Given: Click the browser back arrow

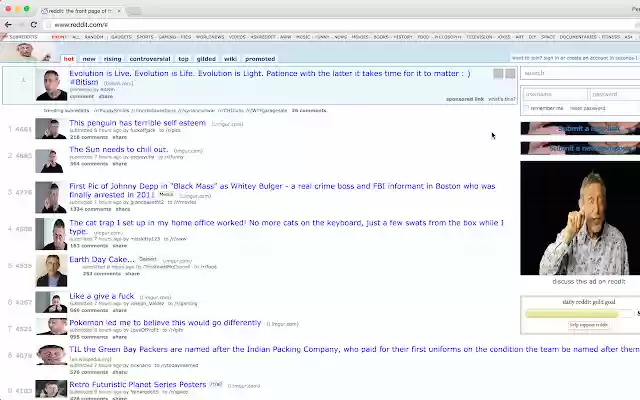Looking at the screenshot, I should coord(8,24).
